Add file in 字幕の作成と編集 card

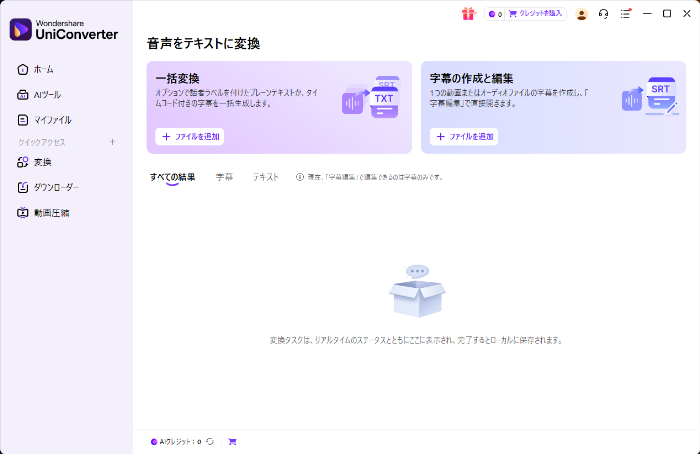point(464,137)
